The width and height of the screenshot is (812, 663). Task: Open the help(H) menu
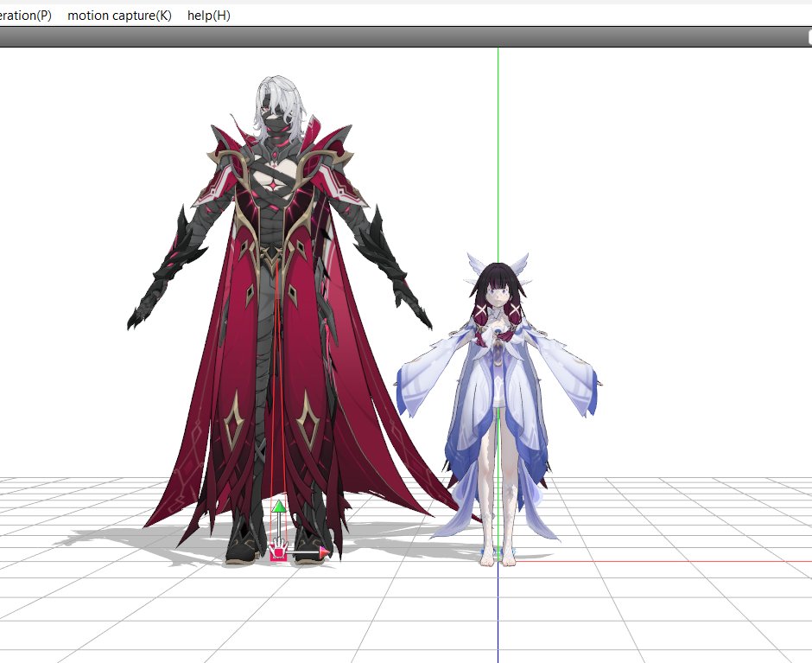point(208,16)
